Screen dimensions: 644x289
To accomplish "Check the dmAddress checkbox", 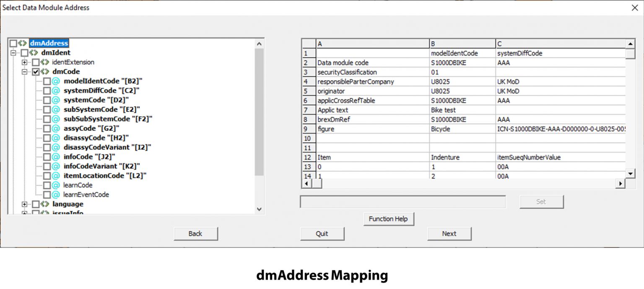I will pyautogui.click(x=13, y=43).
